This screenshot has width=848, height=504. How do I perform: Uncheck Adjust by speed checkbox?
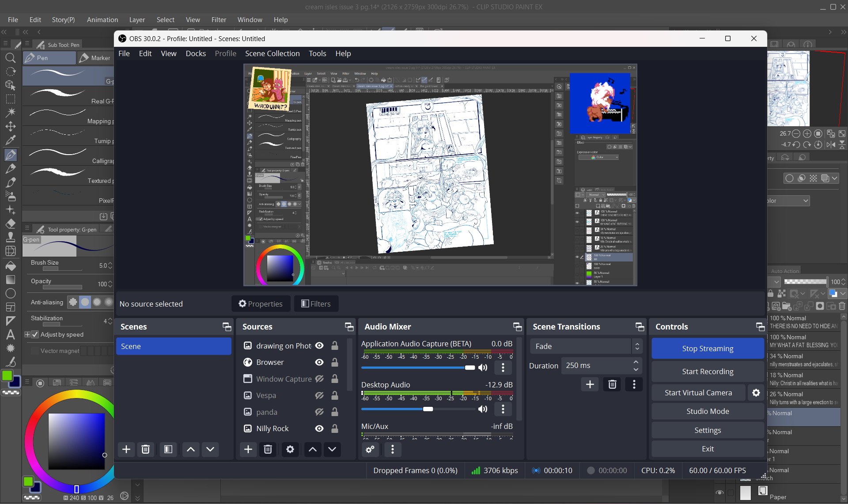coord(35,334)
